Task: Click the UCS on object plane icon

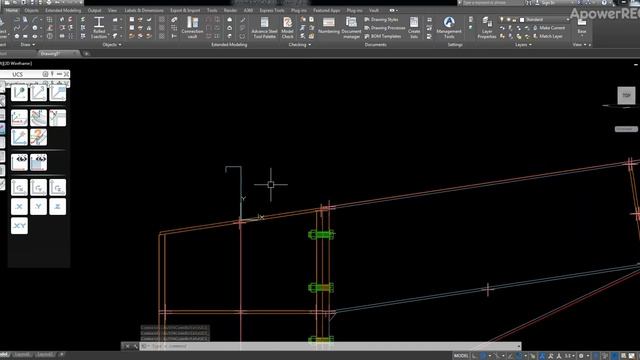Action: click(58, 93)
